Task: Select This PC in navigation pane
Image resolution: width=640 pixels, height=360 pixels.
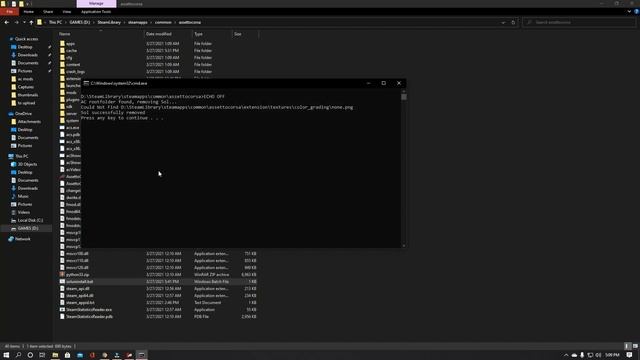Action: click(x=22, y=156)
